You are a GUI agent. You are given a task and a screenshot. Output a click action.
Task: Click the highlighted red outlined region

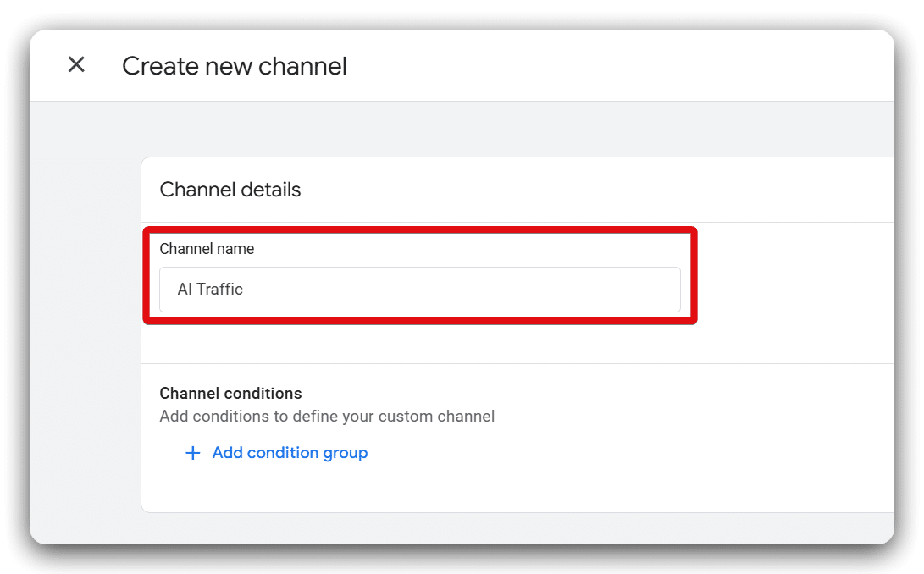point(419,274)
